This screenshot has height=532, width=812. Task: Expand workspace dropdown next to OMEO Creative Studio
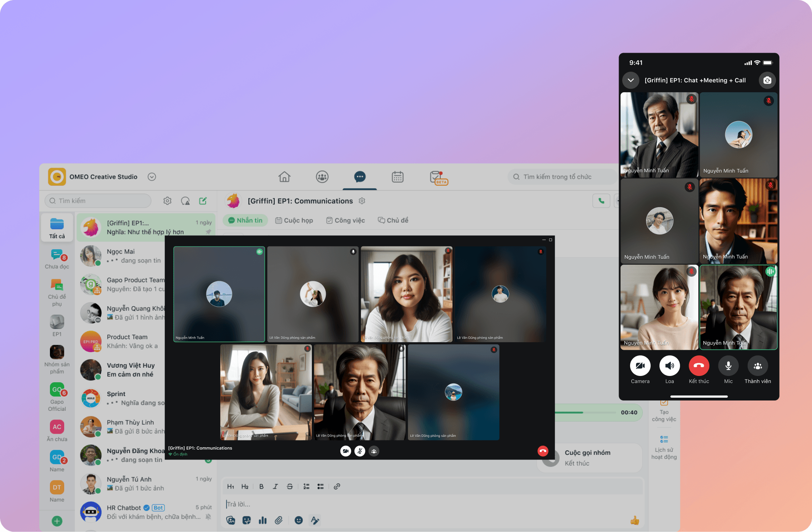153,176
